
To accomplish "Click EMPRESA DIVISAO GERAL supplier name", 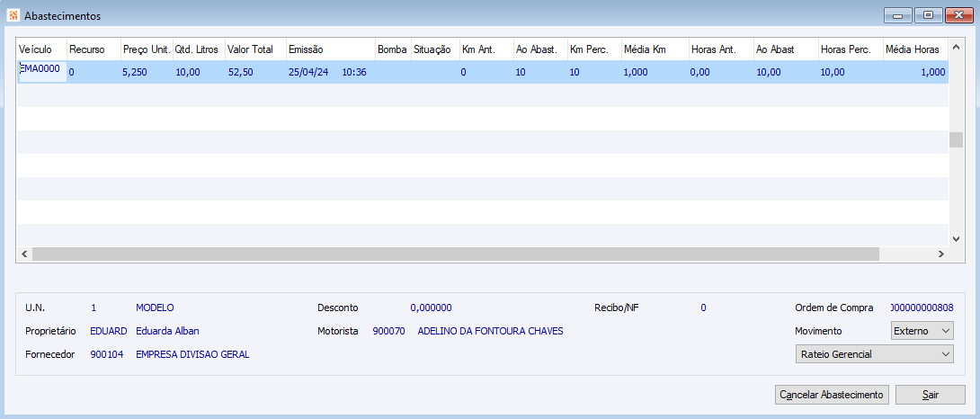I will tap(192, 354).
